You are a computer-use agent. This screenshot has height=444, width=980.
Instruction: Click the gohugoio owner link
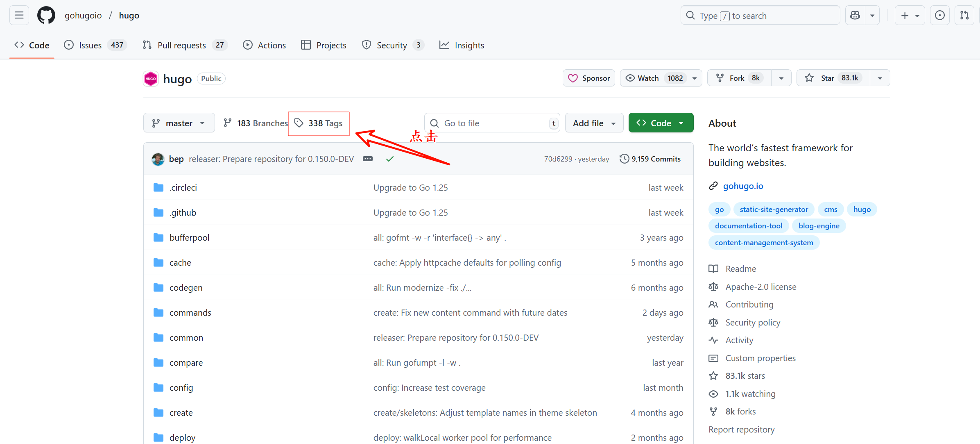coord(83,16)
